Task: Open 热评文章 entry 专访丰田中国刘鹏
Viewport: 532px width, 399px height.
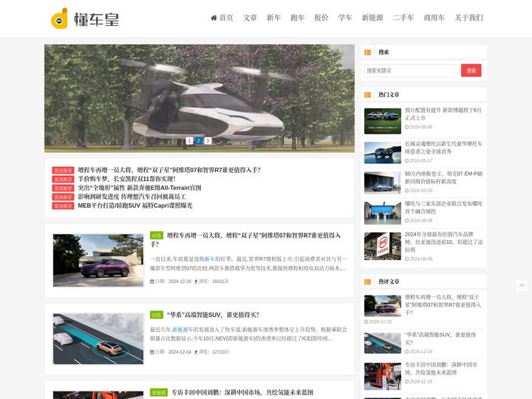Action: [441, 369]
